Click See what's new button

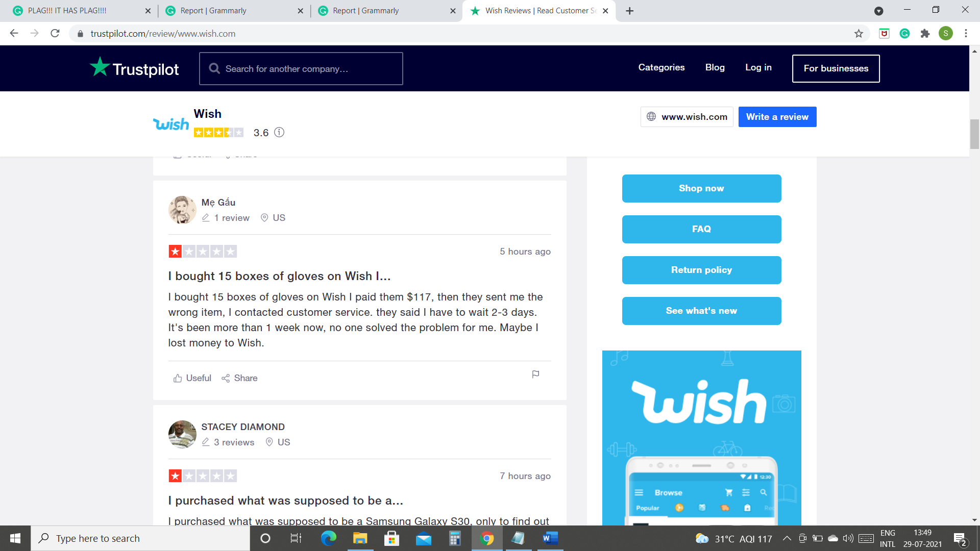[x=701, y=311]
